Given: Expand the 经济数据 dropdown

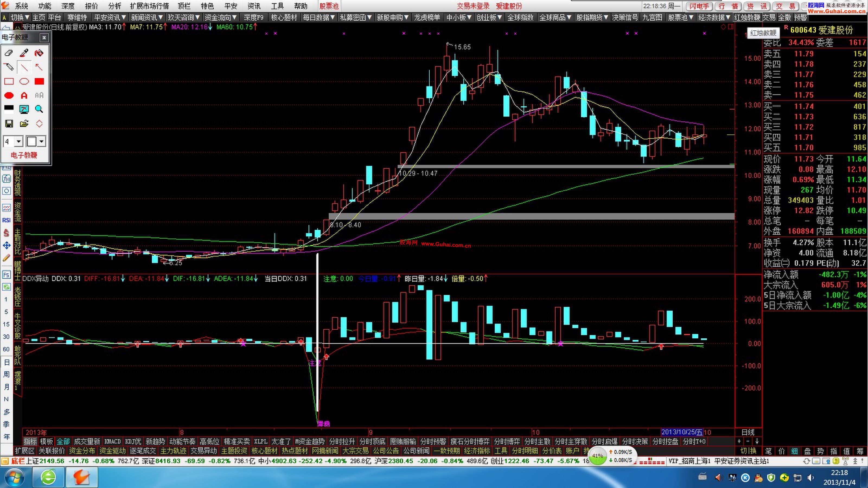Looking at the screenshot, I should pyautogui.click(x=714, y=18).
